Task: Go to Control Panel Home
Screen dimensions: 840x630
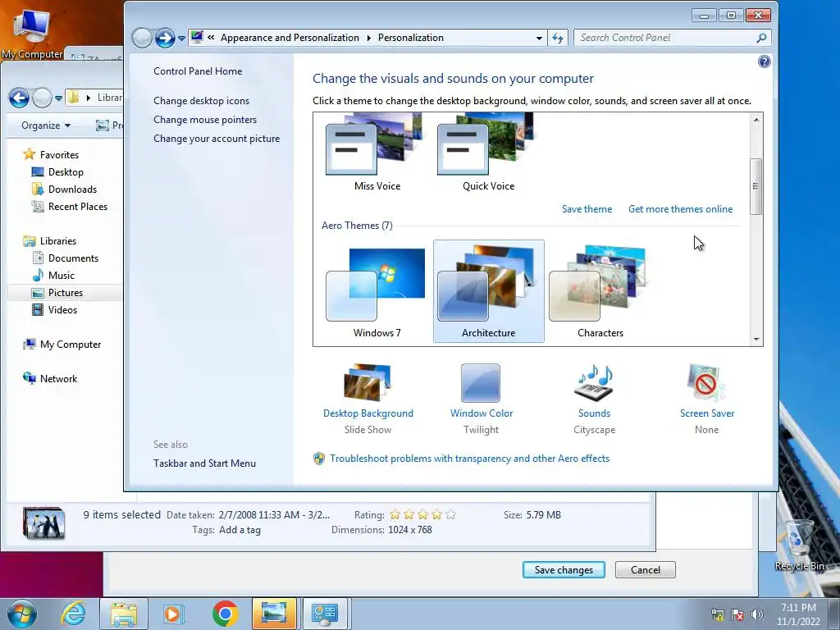Action: click(x=198, y=71)
